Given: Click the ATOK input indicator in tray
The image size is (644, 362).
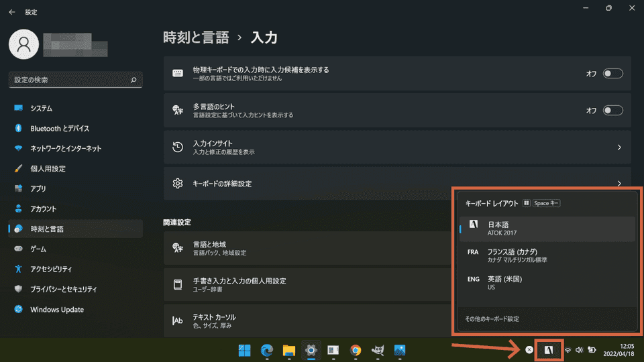Looking at the screenshot, I should click(x=549, y=350).
